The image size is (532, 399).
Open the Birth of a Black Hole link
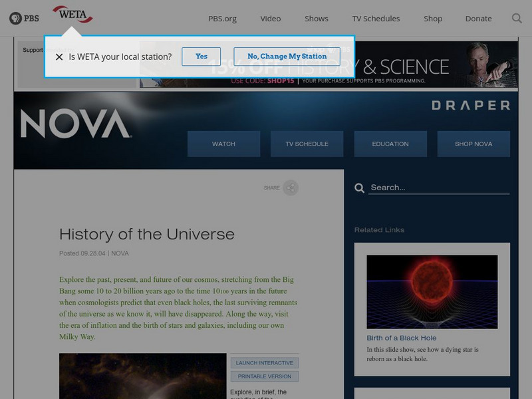(x=402, y=338)
